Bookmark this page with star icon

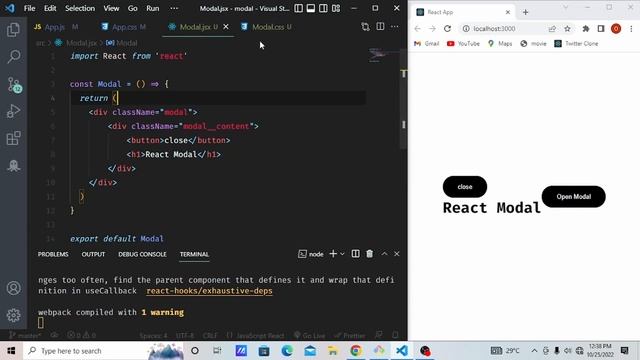point(567,29)
